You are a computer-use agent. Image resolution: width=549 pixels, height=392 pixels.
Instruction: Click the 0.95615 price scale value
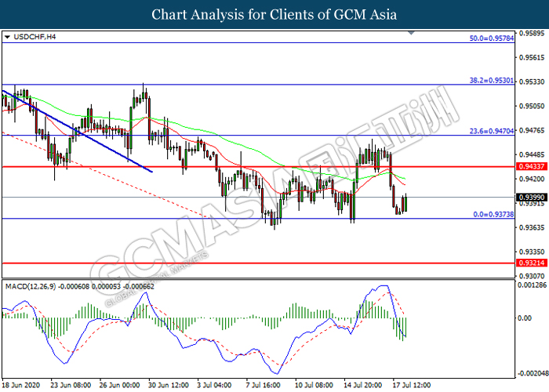click(532, 58)
